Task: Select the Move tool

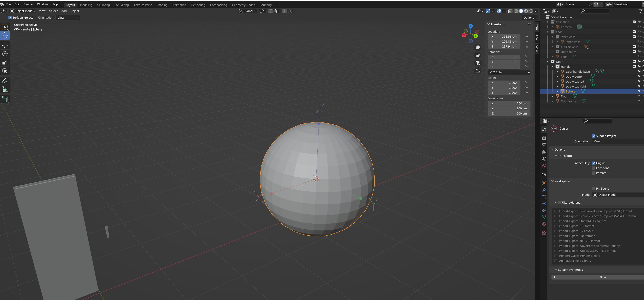Action: [5, 45]
